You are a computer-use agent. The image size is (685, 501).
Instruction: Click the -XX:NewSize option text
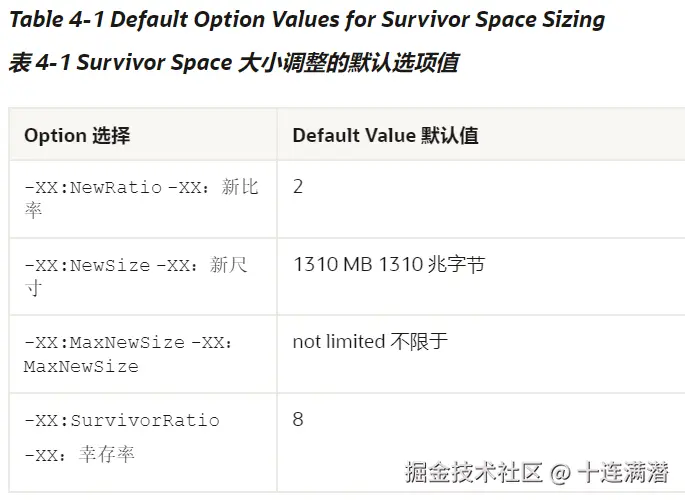click(x=87, y=266)
